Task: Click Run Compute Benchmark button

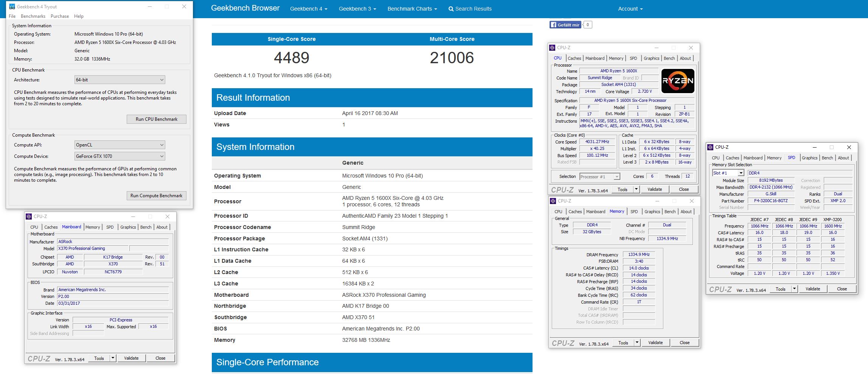Action: [157, 196]
